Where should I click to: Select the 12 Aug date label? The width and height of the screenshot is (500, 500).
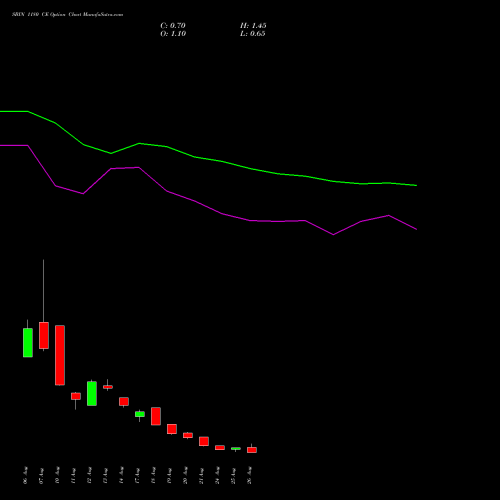click(x=89, y=475)
